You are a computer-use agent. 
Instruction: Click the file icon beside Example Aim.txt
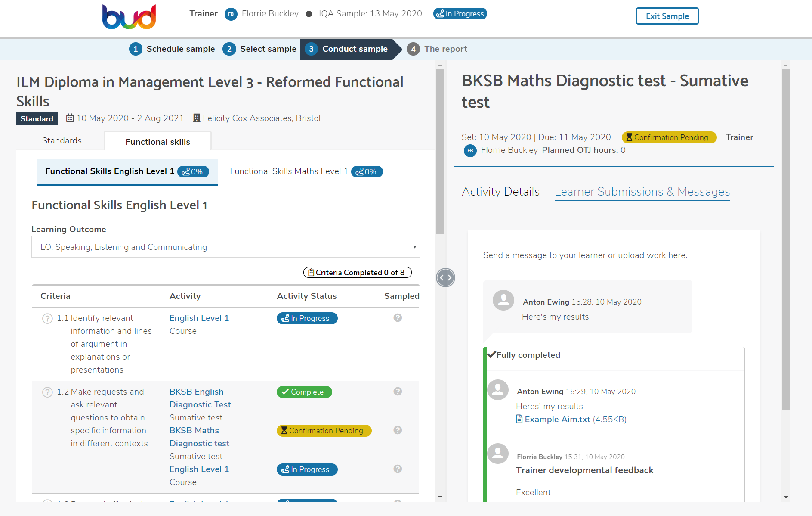(x=519, y=419)
